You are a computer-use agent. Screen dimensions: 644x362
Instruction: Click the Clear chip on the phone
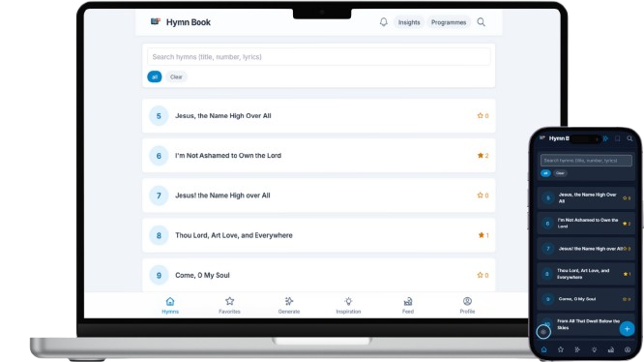(x=560, y=173)
